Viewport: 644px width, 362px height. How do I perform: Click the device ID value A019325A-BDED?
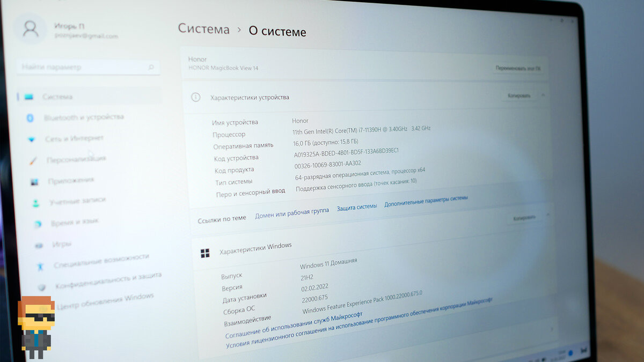[346, 153]
